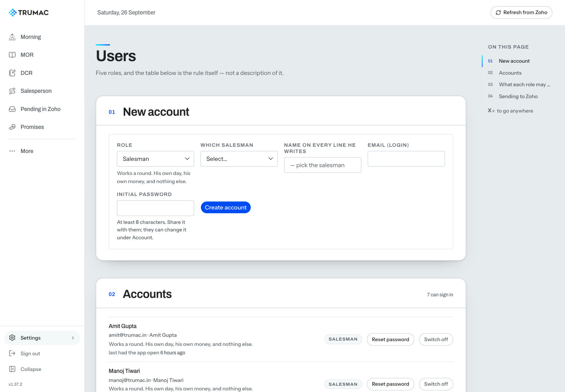Open the Which Salesman select dropdown
This screenshot has width=565, height=392.
tap(239, 159)
